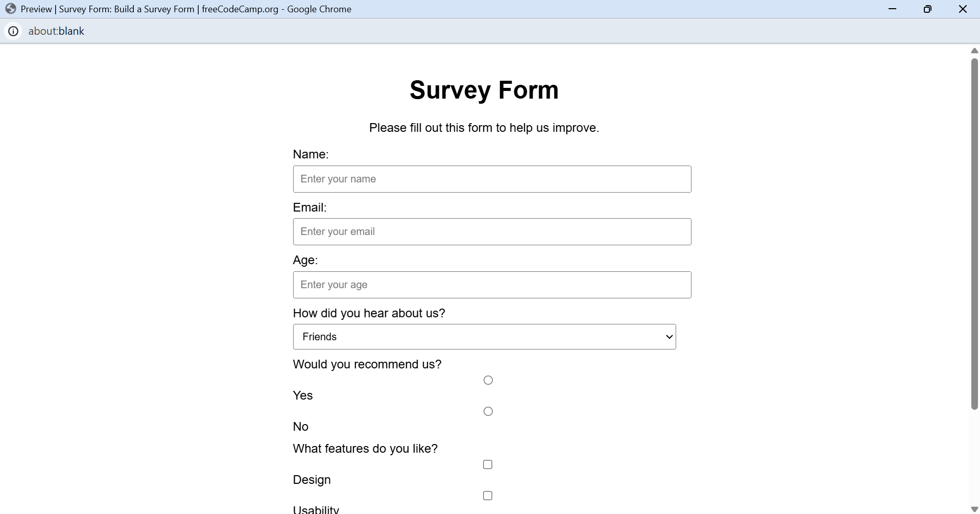Tick the Usability feature checkbox

[488, 496]
